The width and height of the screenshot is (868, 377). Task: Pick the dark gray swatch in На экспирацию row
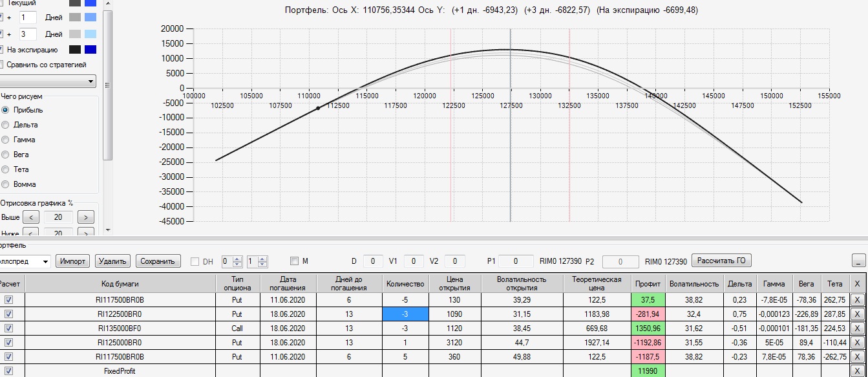(x=75, y=50)
